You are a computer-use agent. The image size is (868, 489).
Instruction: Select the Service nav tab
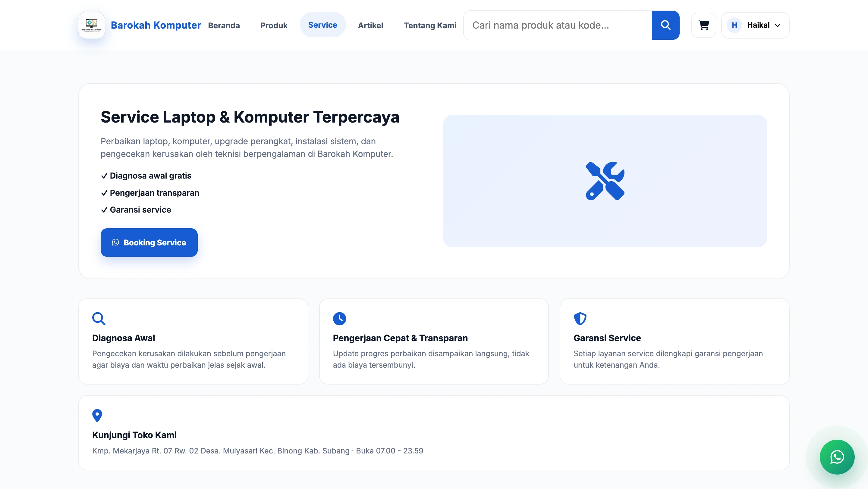[322, 25]
